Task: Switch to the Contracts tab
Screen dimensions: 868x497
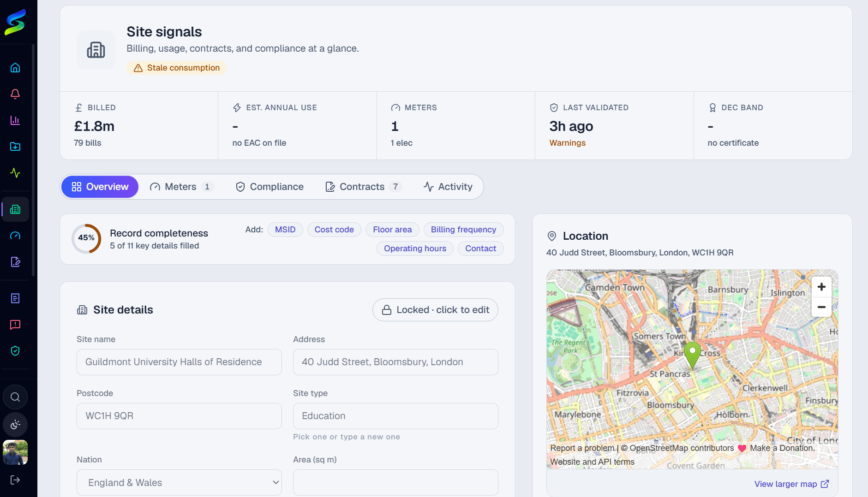Action: (x=364, y=187)
